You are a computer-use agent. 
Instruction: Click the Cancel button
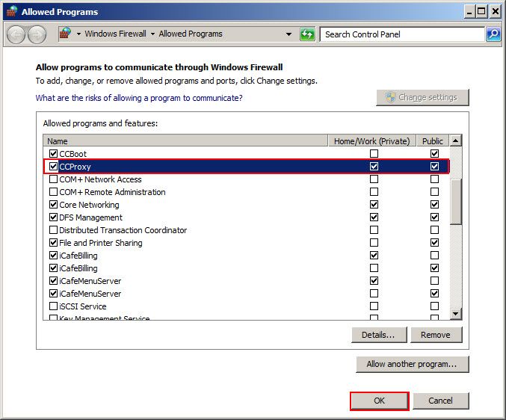[440, 401]
